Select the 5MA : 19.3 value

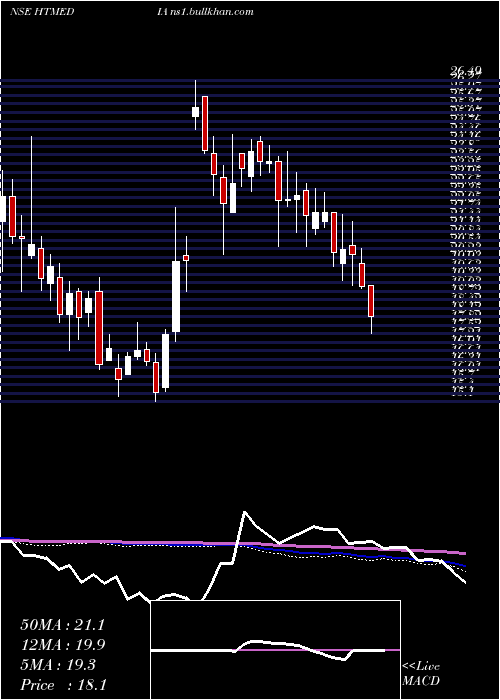point(58,665)
